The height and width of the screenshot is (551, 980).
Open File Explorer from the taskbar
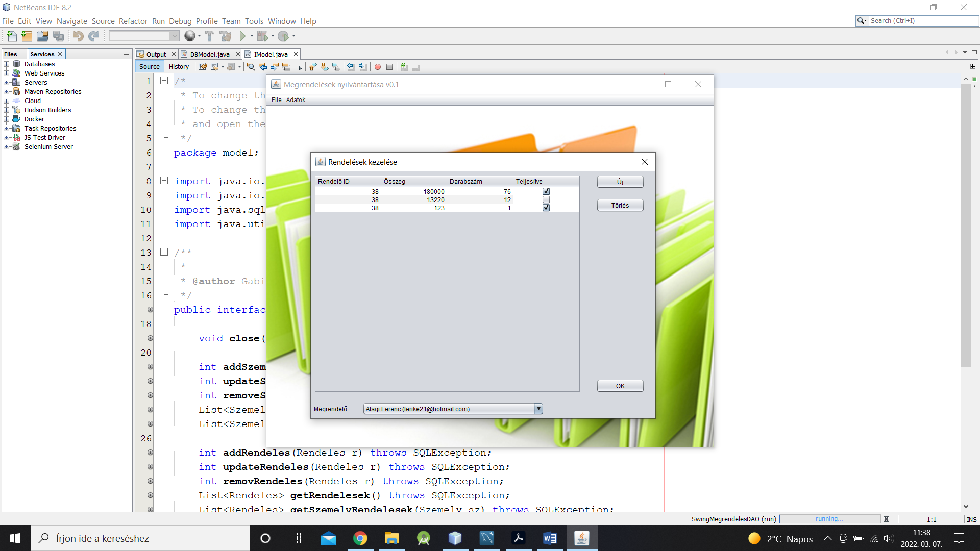click(392, 538)
